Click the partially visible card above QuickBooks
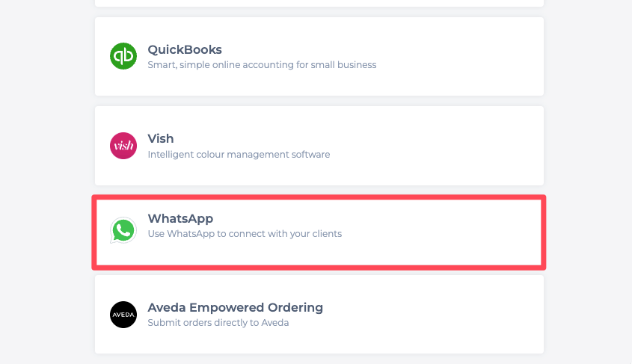The image size is (632, 364). pos(319,3)
